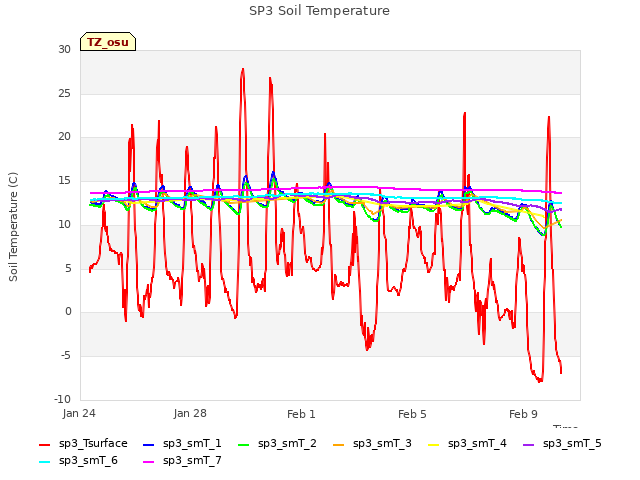Click the Jan 24 x-axis label
This screenshot has width=640, height=480.
click(x=79, y=414)
